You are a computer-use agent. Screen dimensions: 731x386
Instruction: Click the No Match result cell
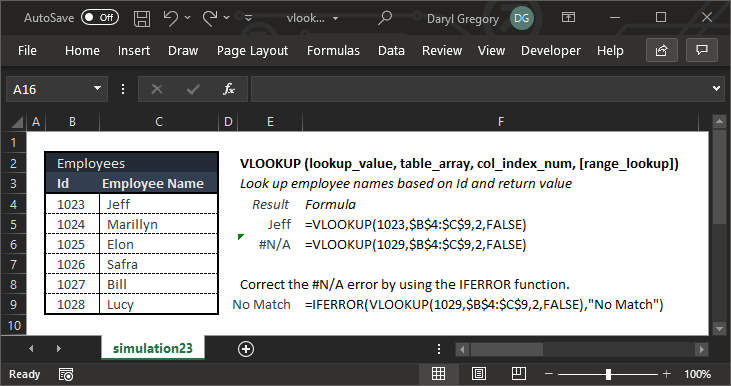[270, 304]
